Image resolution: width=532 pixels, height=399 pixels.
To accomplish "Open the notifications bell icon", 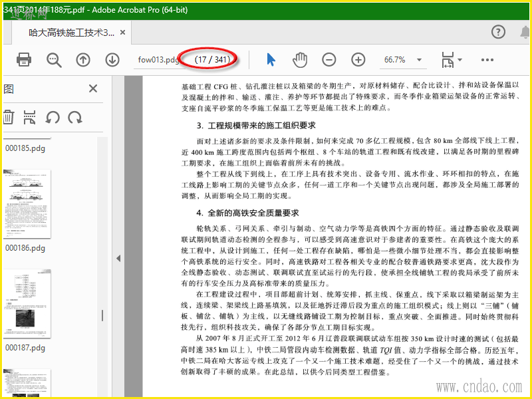I will [525, 32].
